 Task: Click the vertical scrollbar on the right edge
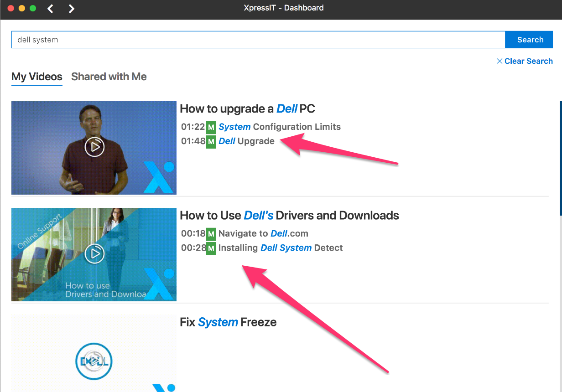coord(561,157)
